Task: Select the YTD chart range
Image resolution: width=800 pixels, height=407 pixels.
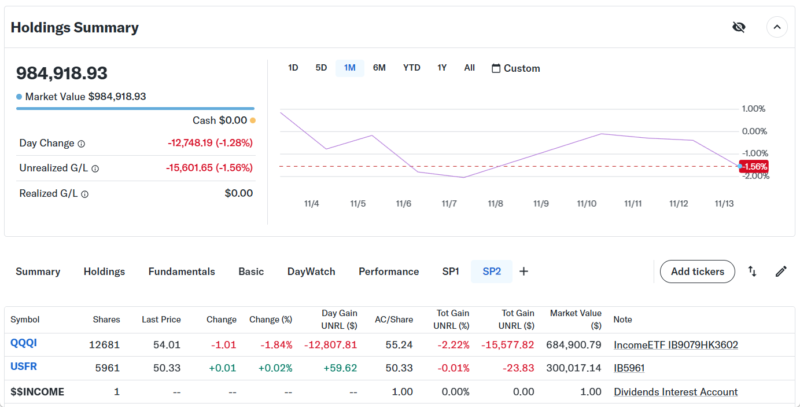Action: [x=411, y=68]
